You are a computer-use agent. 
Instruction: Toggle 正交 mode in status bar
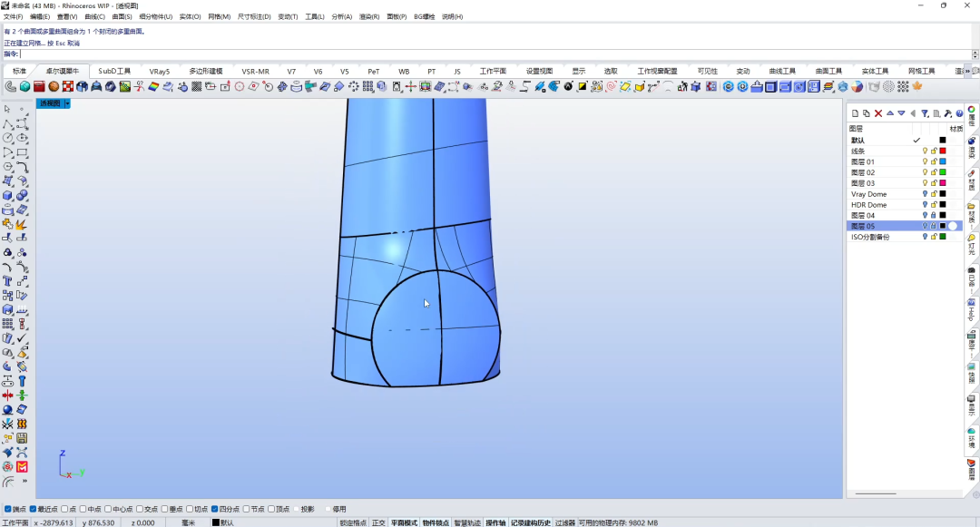[378, 522]
